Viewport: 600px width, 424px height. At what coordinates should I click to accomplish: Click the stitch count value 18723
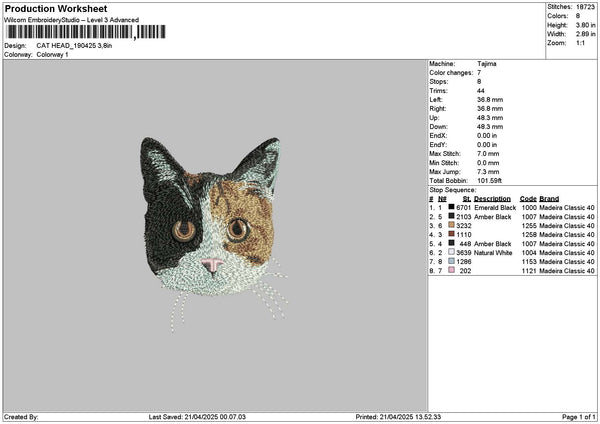pos(585,7)
